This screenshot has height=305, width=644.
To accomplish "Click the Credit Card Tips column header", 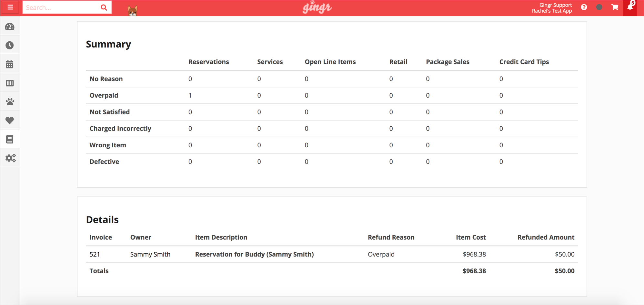I will [524, 62].
